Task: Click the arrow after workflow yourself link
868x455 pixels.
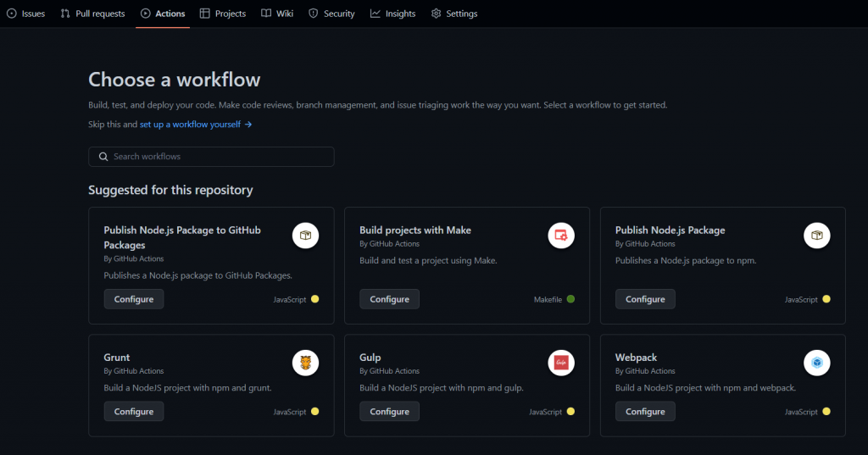Action: click(x=248, y=125)
